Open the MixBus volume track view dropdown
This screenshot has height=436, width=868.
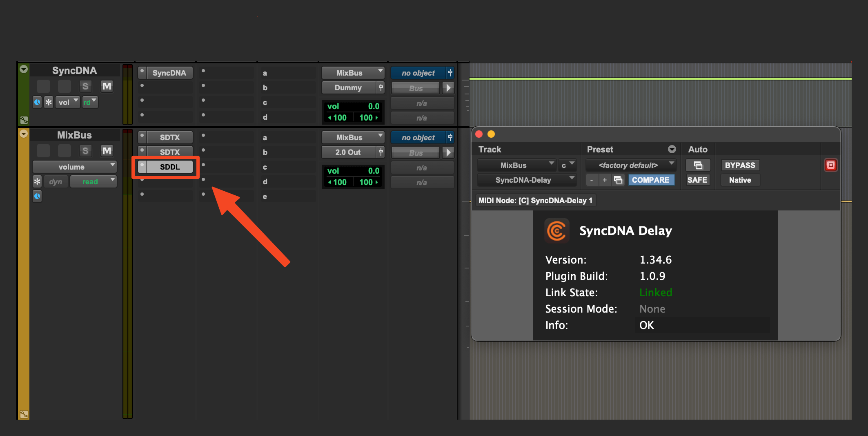[x=74, y=167]
